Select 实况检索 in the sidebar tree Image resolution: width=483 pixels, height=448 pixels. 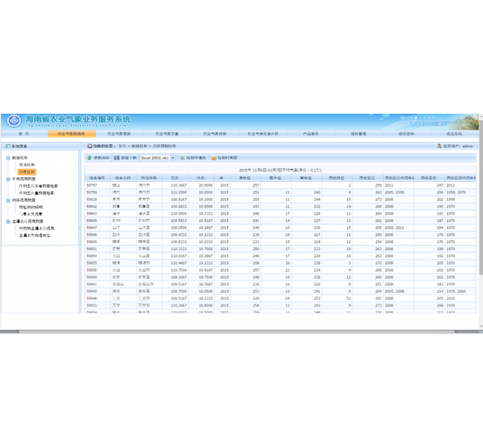(26, 165)
